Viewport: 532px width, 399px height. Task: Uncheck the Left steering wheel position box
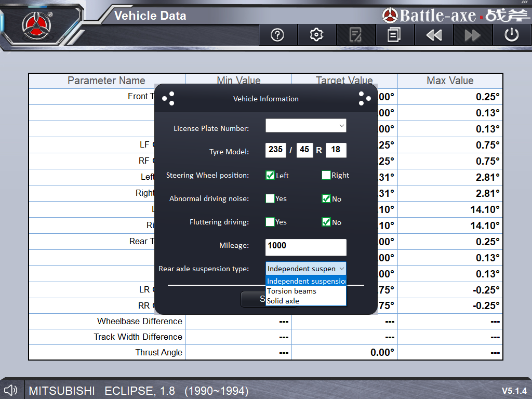(x=270, y=175)
